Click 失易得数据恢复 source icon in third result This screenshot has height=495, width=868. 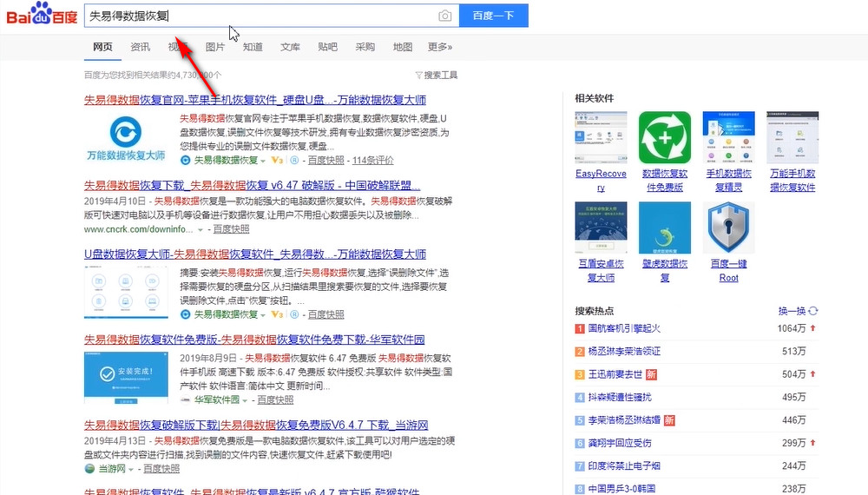tap(186, 314)
